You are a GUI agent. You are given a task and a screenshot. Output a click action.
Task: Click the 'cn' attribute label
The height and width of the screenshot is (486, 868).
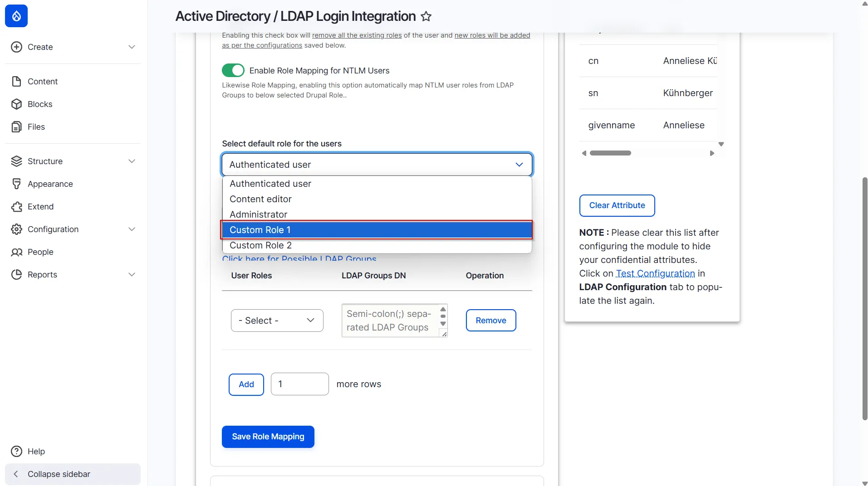(593, 61)
